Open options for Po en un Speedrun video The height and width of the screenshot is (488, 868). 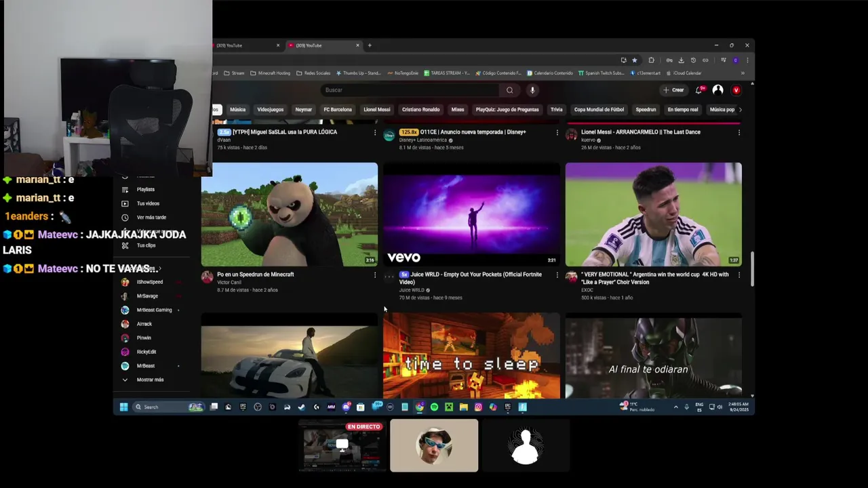point(375,275)
